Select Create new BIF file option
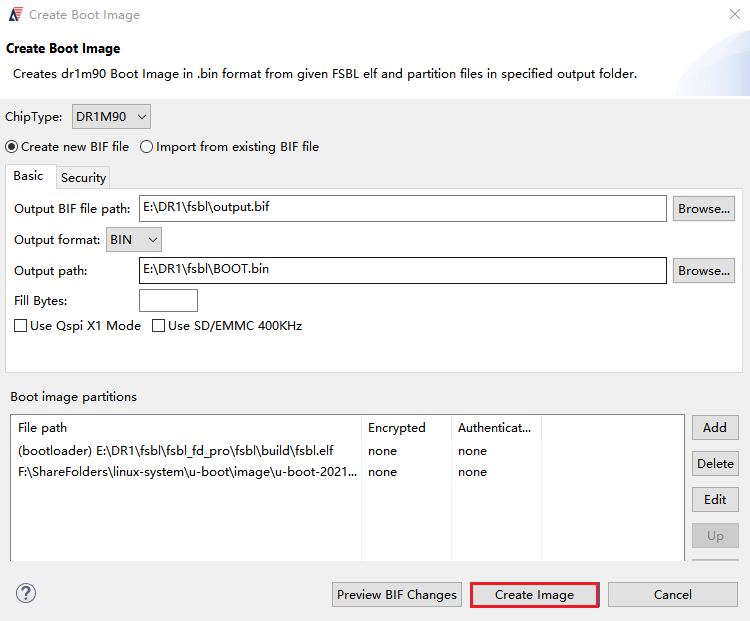This screenshot has height=621, width=750. tap(67, 147)
